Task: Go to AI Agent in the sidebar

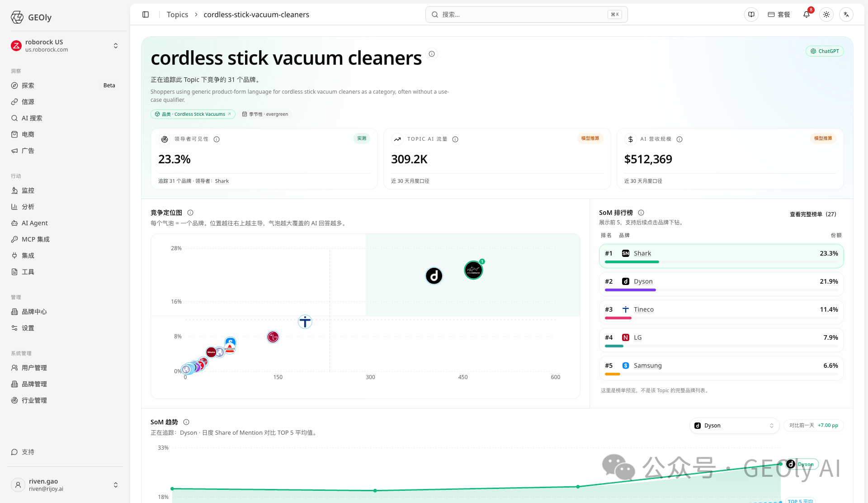Action: point(65,223)
